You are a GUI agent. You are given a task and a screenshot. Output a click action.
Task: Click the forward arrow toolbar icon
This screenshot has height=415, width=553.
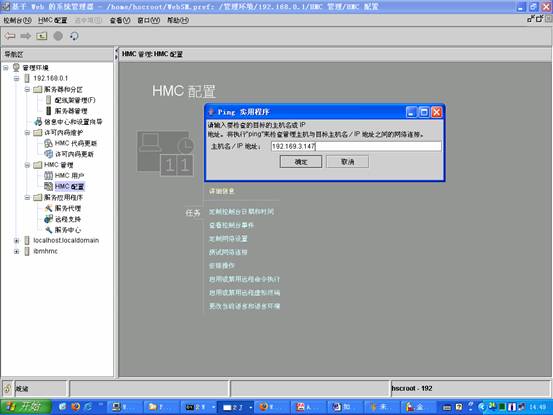[x=26, y=36]
